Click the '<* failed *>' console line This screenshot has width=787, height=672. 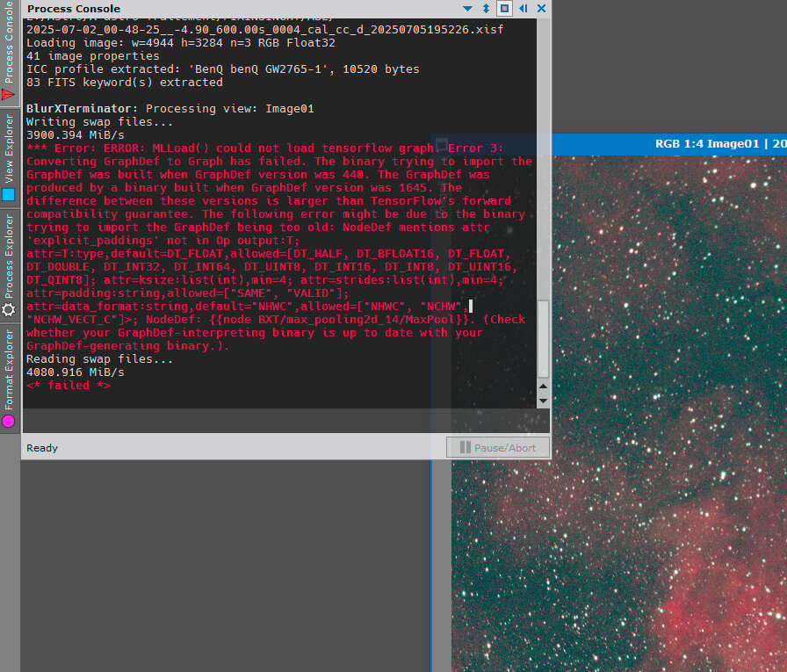(x=69, y=386)
